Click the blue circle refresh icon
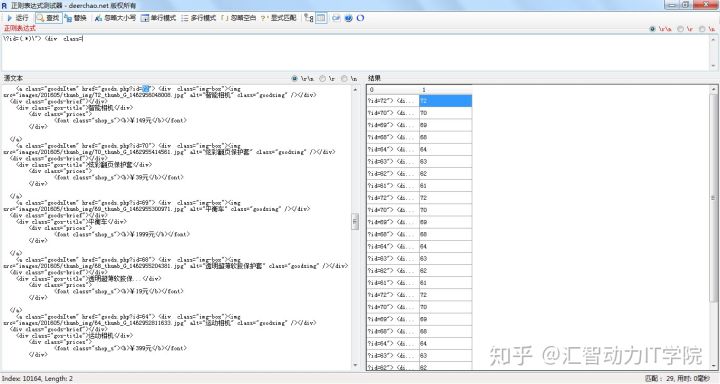 tap(360, 18)
